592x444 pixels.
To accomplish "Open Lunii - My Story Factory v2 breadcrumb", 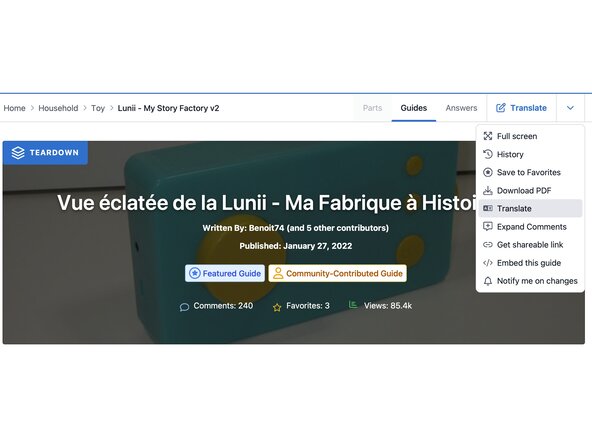I will pyautogui.click(x=168, y=108).
